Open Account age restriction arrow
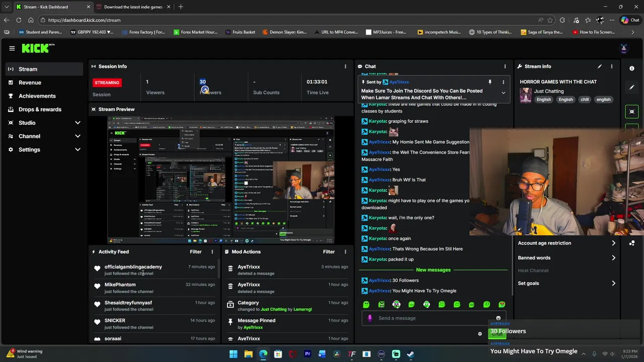This screenshot has height=362, width=644. point(613,243)
